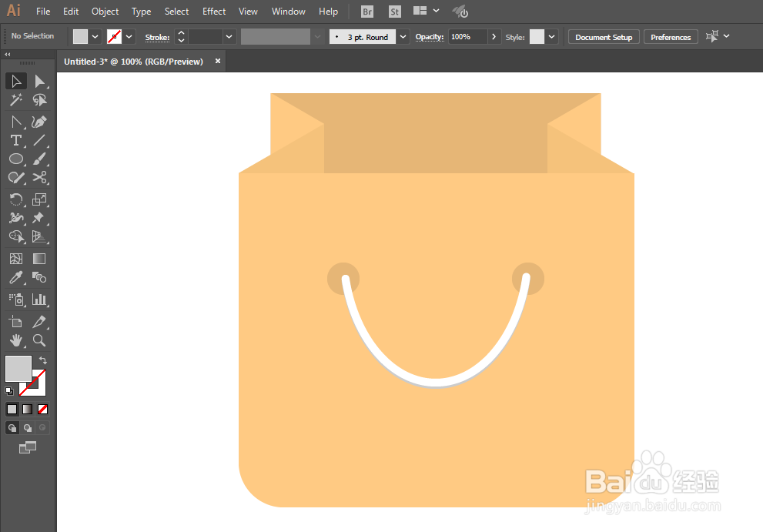Activate the Zoom tool
The height and width of the screenshot is (532, 763).
pos(39,340)
